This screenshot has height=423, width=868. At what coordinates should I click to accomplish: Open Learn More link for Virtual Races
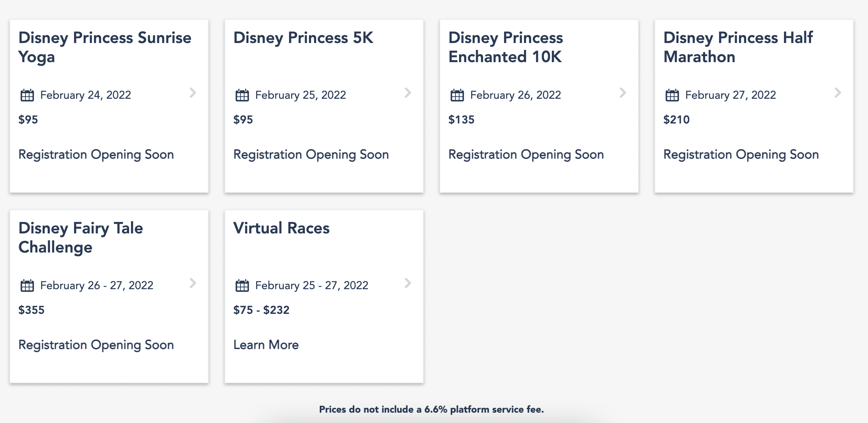(x=266, y=345)
